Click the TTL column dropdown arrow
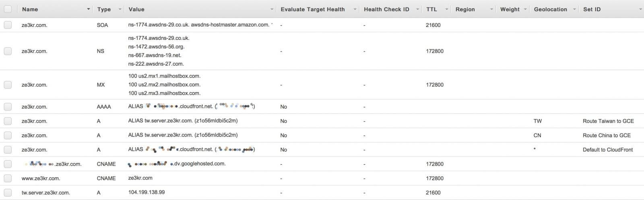This screenshot has width=644, height=200. coord(446,9)
